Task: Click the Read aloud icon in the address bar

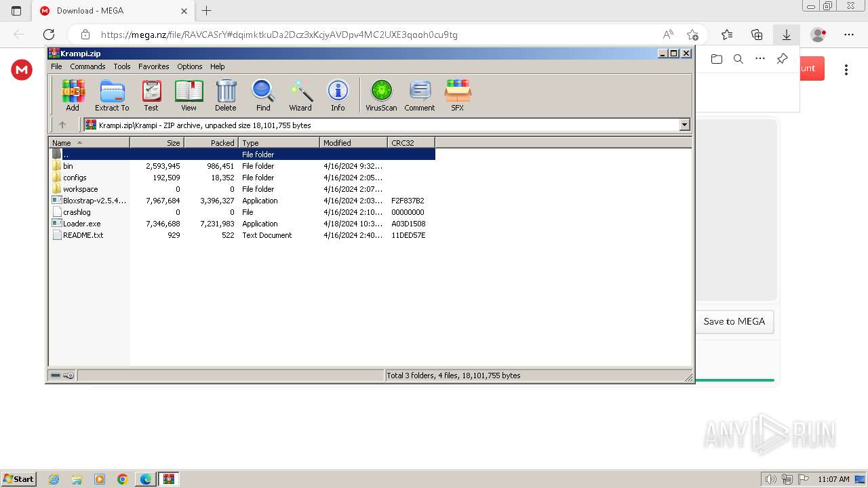Action: (x=668, y=35)
